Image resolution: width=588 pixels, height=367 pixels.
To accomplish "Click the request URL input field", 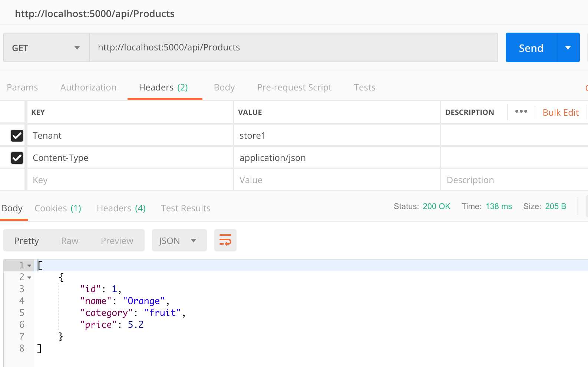I will 294,47.
